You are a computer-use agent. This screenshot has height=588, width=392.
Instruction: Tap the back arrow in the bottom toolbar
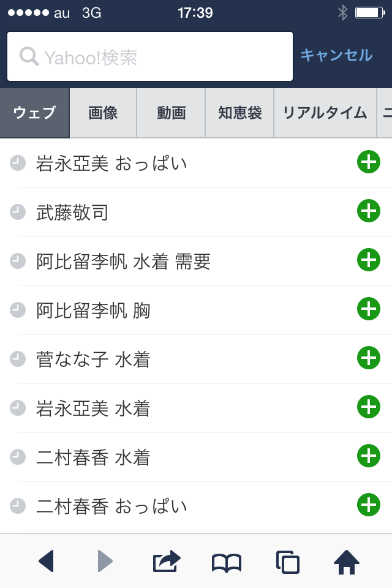pyautogui.click(x=47, y=561)
